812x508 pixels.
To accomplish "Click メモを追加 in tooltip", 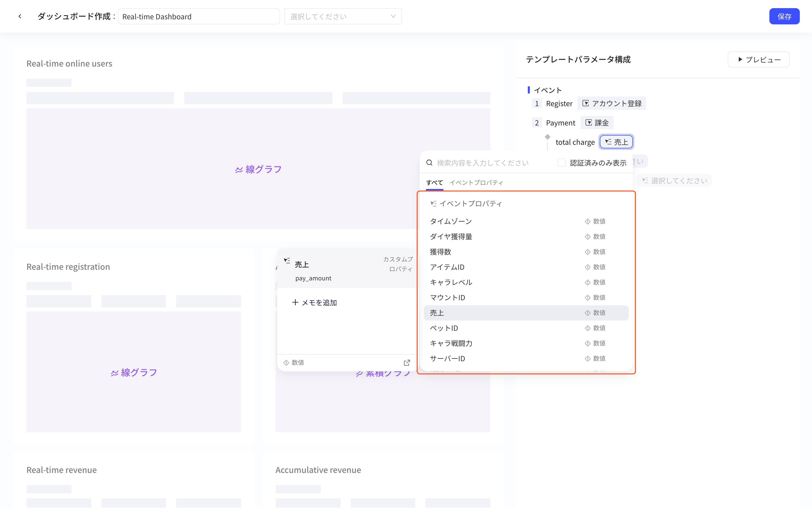I will 314,302.
